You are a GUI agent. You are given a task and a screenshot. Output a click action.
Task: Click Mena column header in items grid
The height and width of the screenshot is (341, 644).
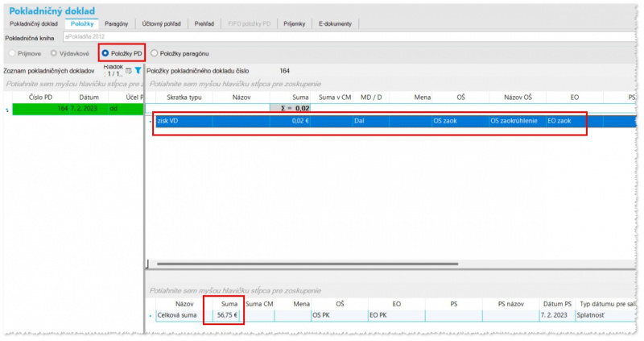[411, 98]
